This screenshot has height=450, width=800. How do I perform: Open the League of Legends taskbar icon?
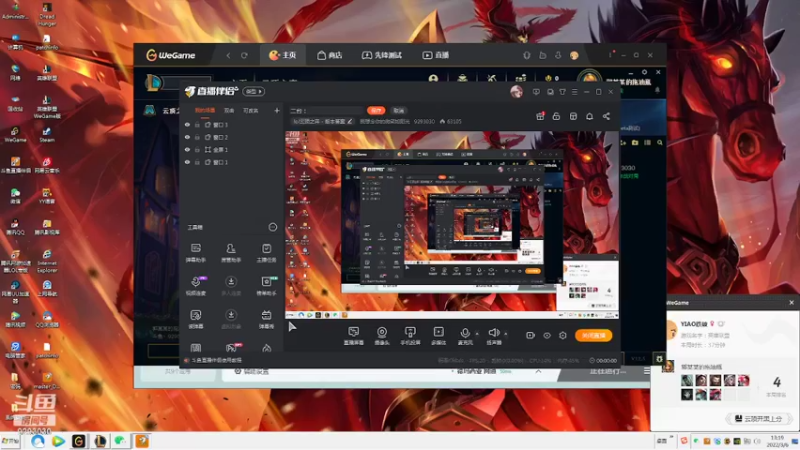[x=100, y=441]
